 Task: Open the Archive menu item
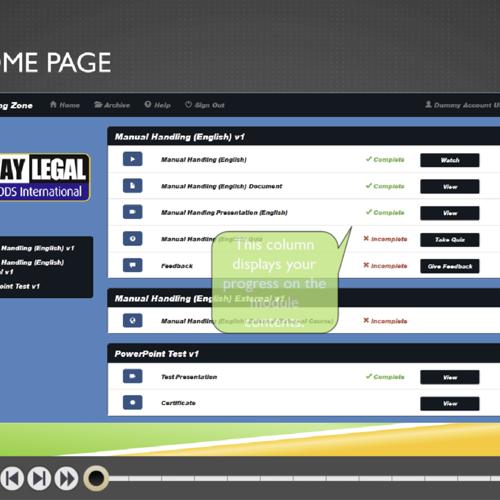pyautogui.click(x=112, y=105)
